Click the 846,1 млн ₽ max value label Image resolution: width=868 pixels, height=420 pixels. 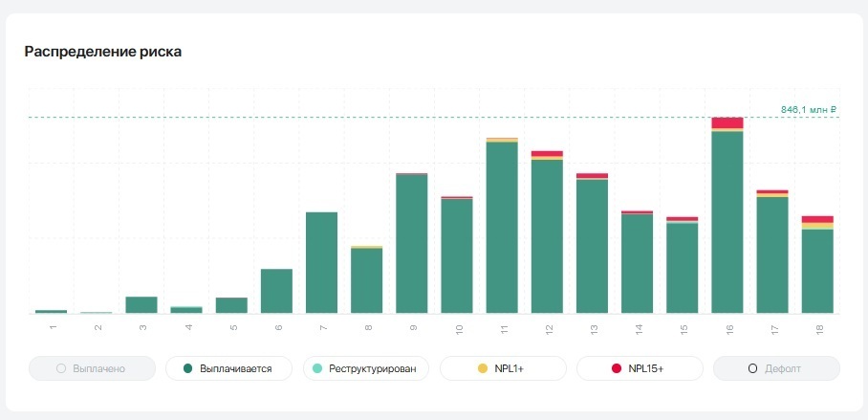(x=808, y=110)
